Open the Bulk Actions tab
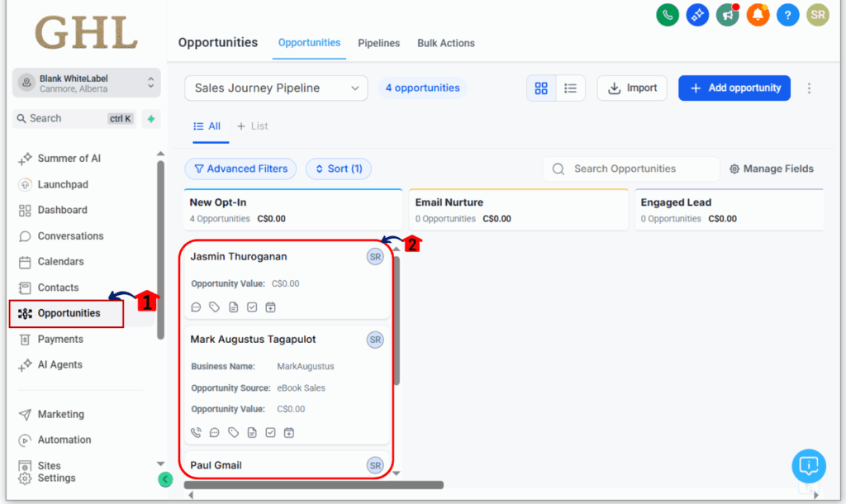Image resolution: width=846 pixels, height=504 pixels. coord(446,43)
